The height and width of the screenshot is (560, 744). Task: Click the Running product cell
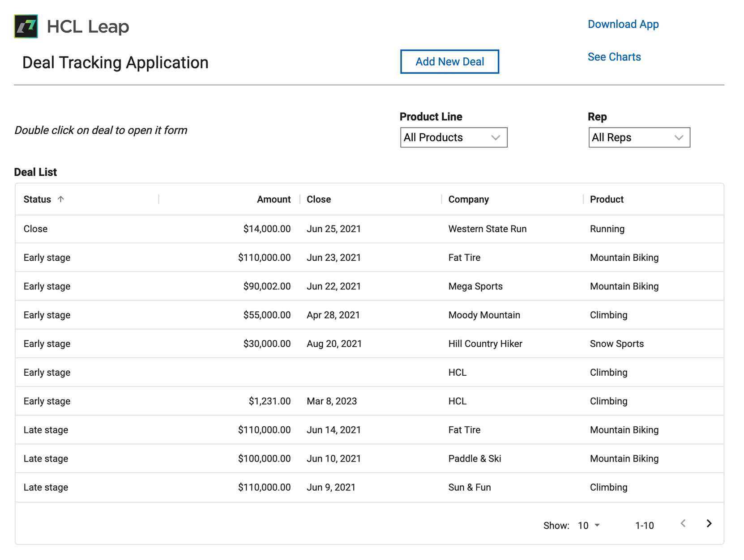(x=607, y=229)
